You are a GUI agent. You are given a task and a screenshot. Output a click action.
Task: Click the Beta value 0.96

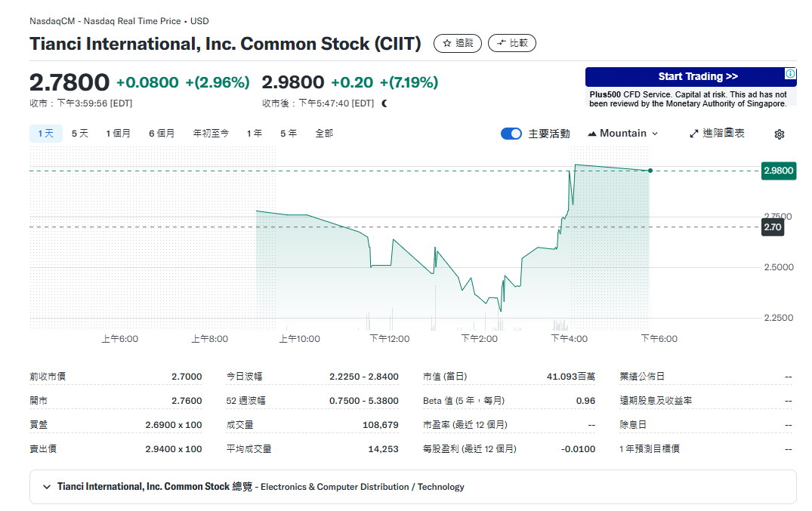[x=585, y=401]
